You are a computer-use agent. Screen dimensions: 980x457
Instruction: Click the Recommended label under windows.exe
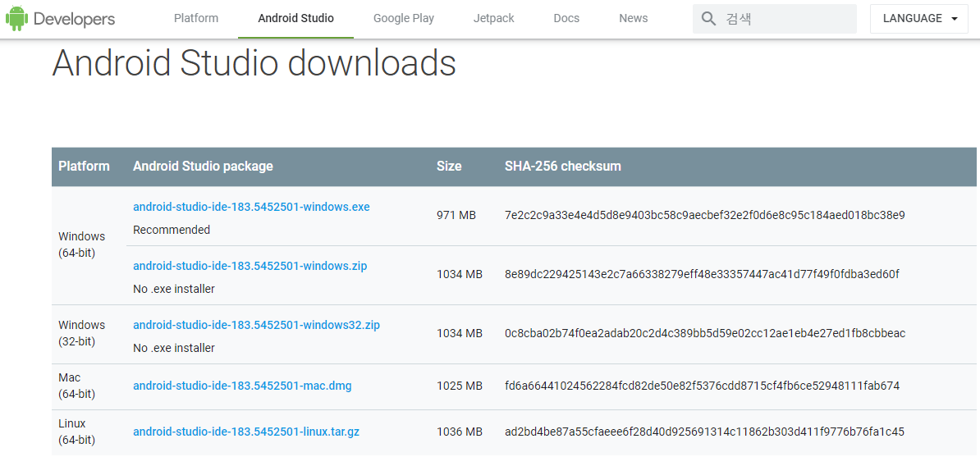(172, 230)
